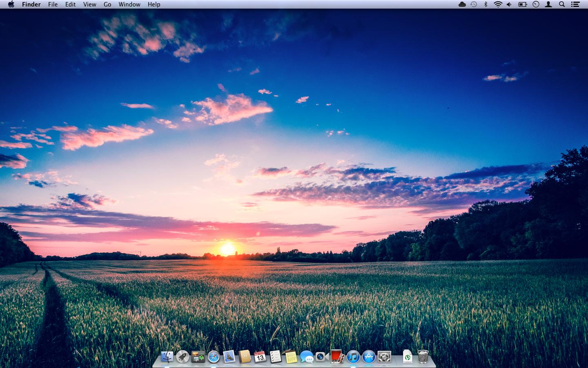Open Notification Center list icon
This screenshot has width=588, height=368.
575,4
